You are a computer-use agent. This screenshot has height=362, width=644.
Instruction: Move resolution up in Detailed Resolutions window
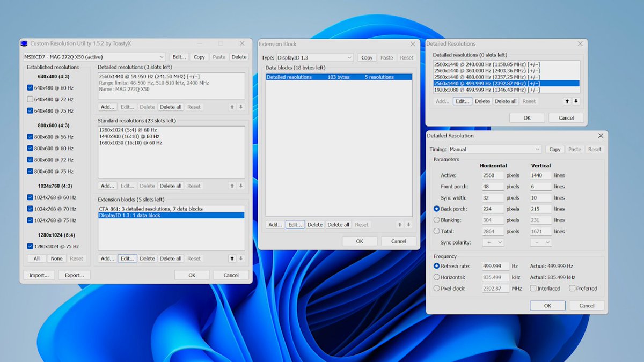tap(567, 101)
